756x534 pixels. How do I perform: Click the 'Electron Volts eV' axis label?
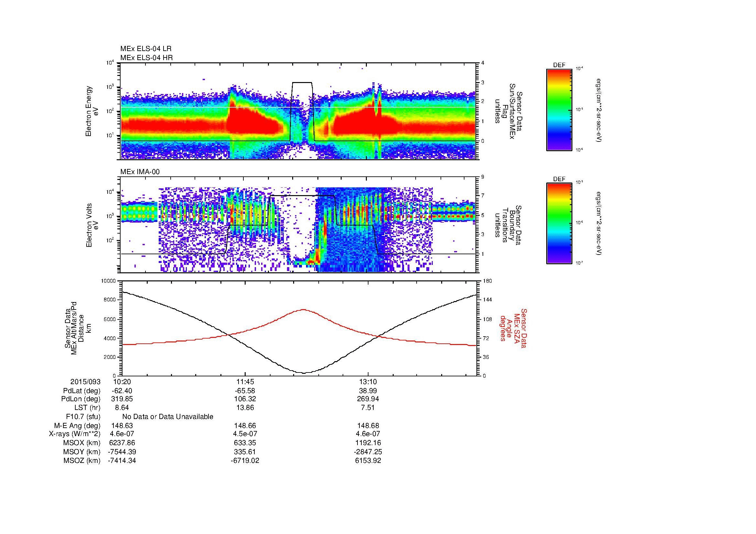92,225
